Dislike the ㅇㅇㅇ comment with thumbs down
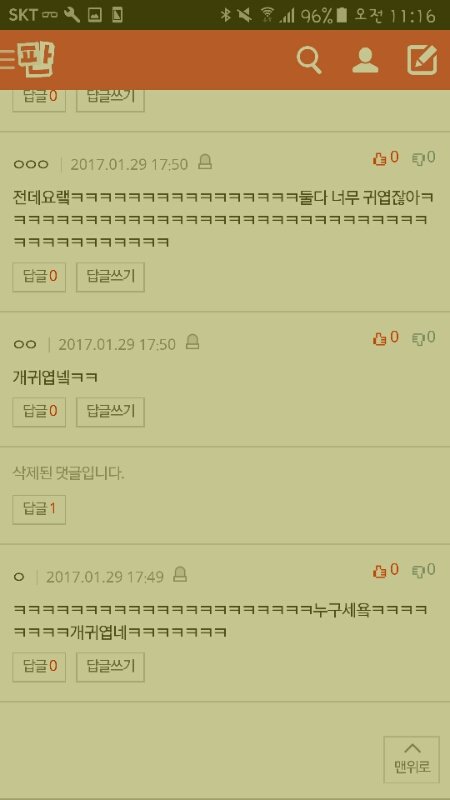 coord(424,158)
